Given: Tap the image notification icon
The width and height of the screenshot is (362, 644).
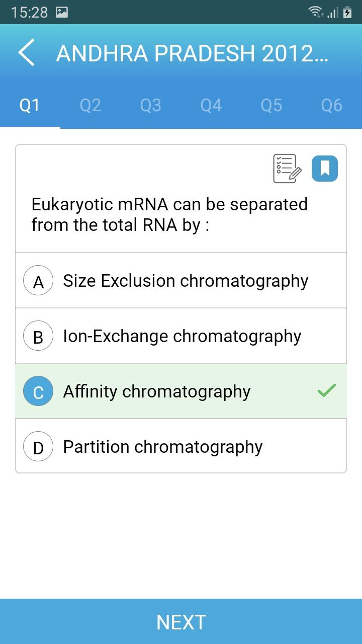Looking at the screenshot, I should [62, 12].
